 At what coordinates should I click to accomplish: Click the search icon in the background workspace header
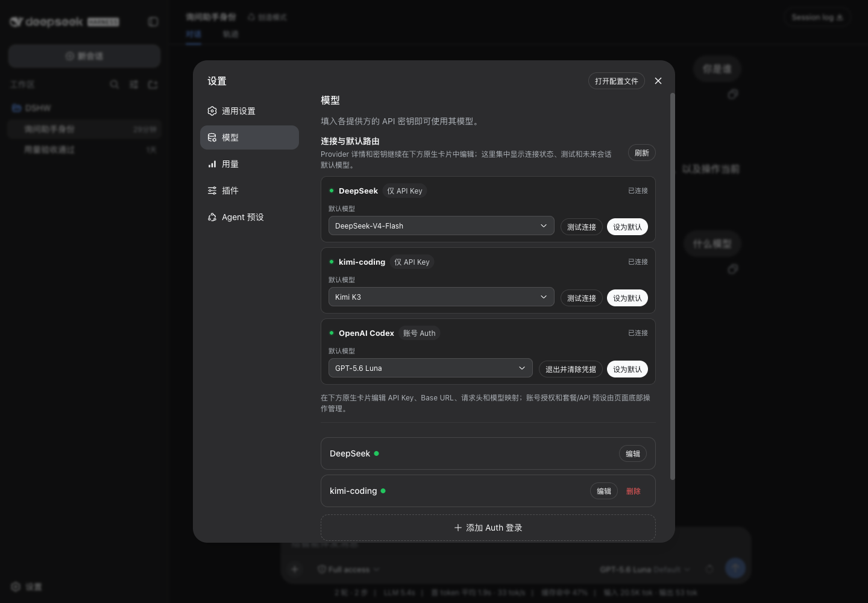tap(114, 84)
